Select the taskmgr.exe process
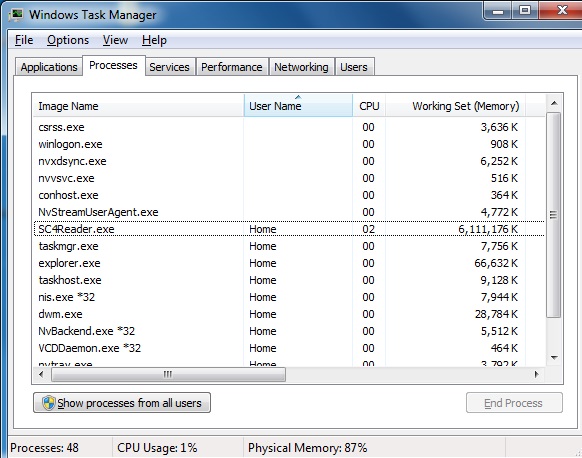The image size is (582, 458). click(289, 246)
